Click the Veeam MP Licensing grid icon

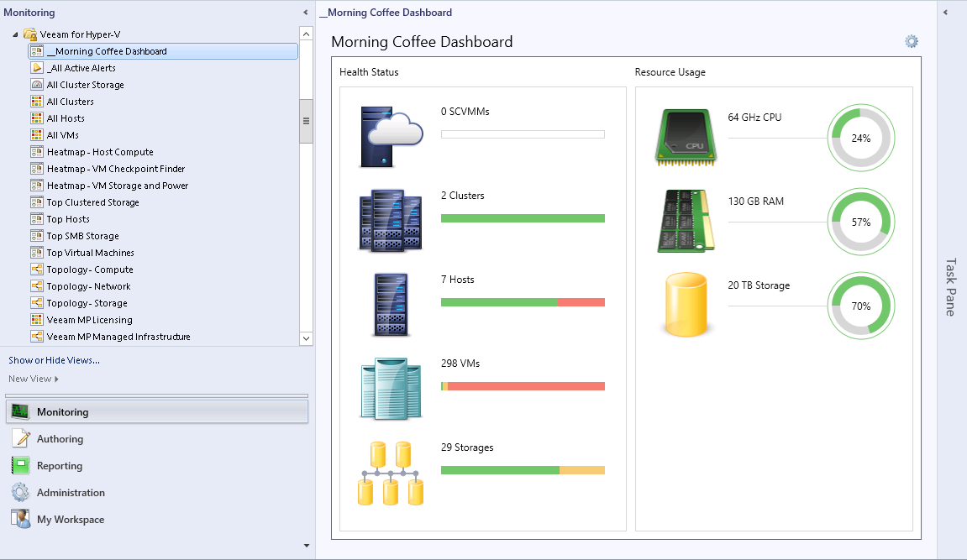tap(37, 320)
